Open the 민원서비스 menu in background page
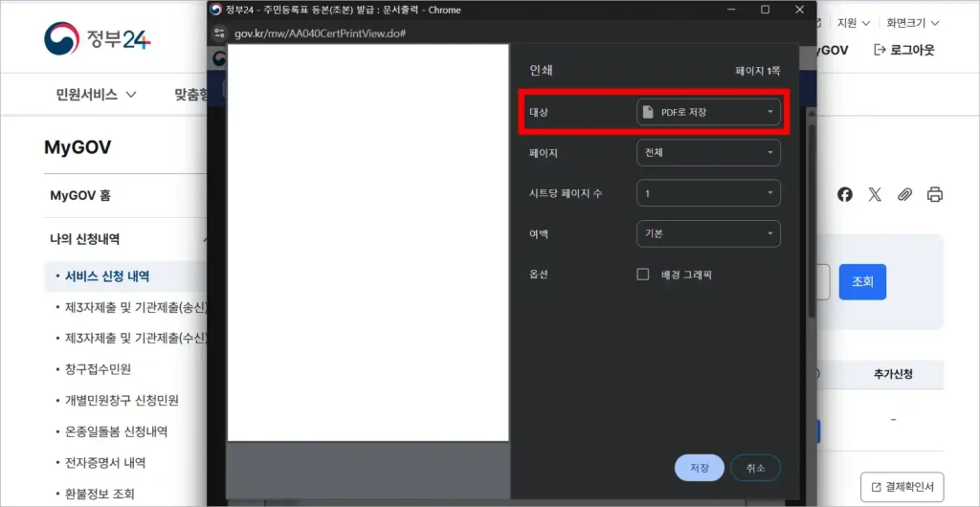 tap(97, 95)
